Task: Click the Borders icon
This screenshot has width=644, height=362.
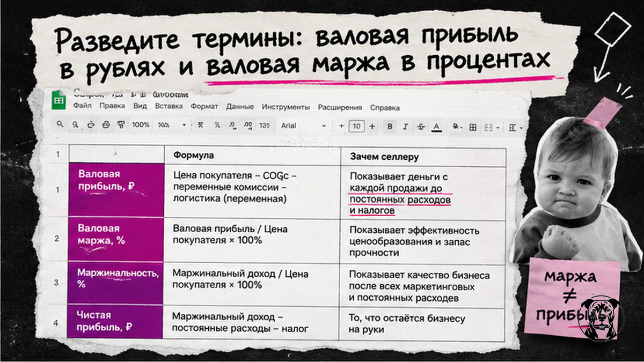Action: tap(473, 128)
